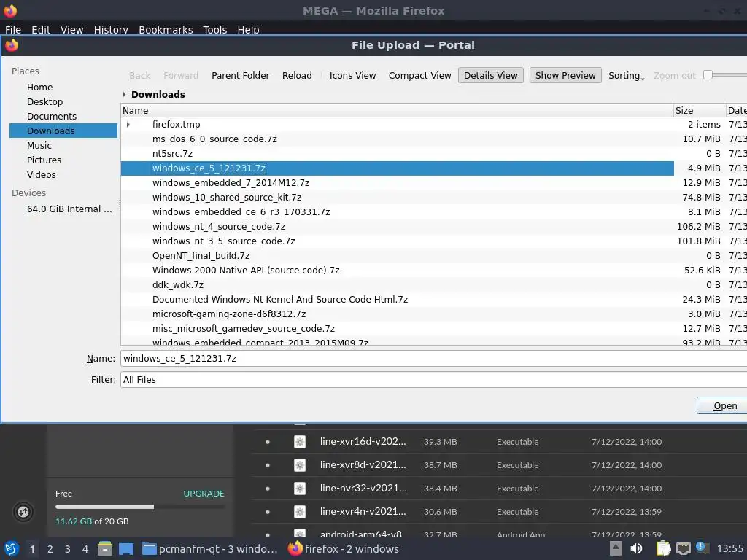Expand firefox windows group in taskbar

point(344,549)
